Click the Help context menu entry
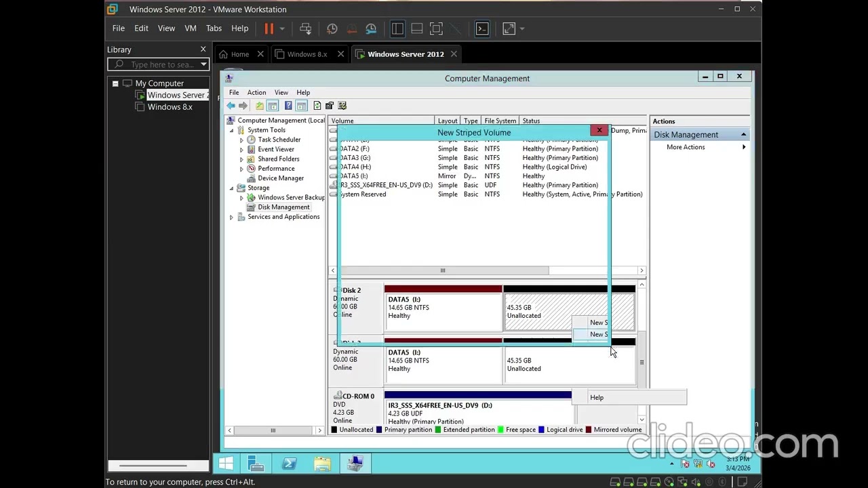This screenshot has height=488, width=868. point(597,397)
